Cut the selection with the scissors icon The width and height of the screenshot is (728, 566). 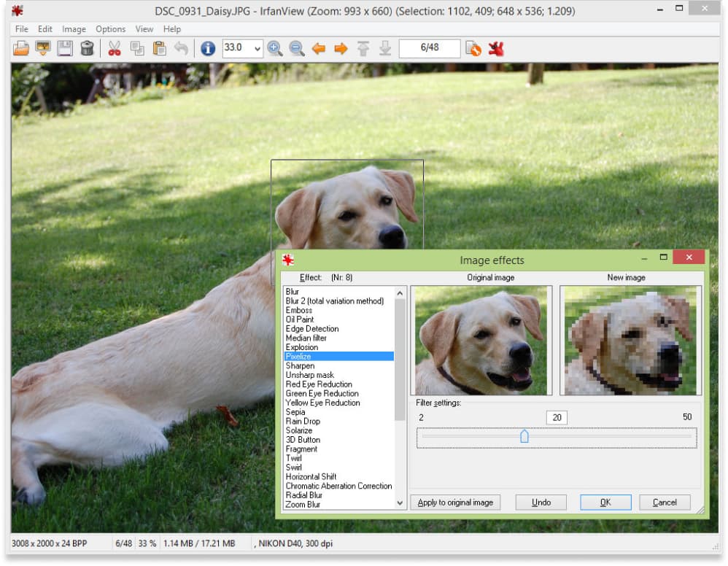tap(114, 49)
